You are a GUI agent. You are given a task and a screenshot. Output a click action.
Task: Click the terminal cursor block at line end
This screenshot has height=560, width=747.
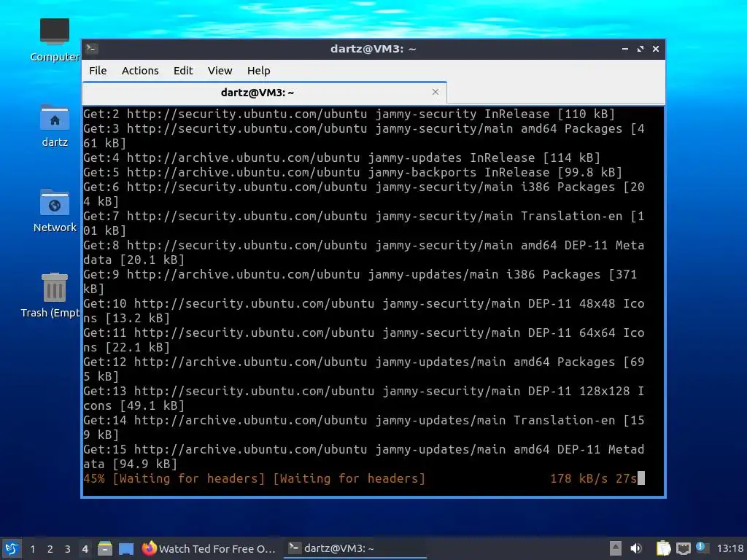641,478
